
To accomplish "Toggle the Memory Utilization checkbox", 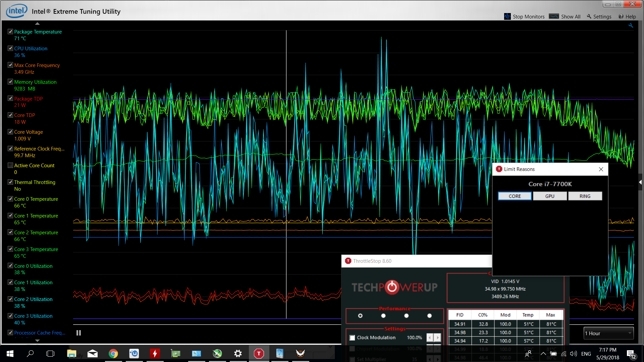I will click(10, 82).
